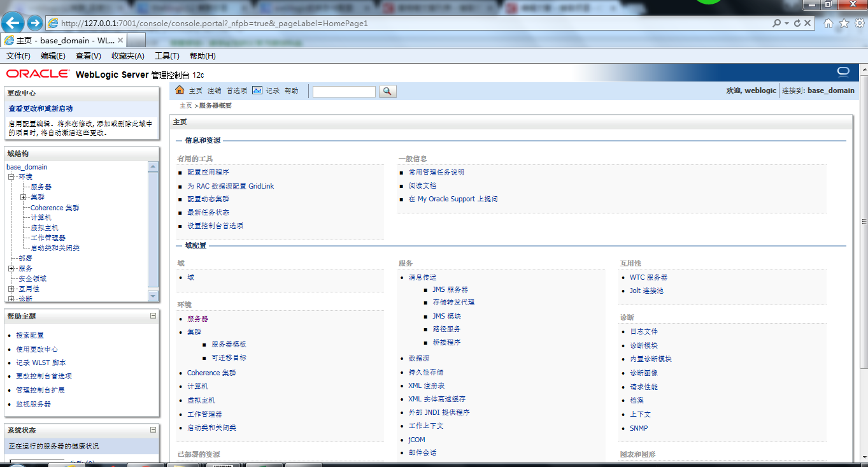Screen dimensions: 868x467
Task: Open 日志文件 link under 诊断
Action: 644,332
